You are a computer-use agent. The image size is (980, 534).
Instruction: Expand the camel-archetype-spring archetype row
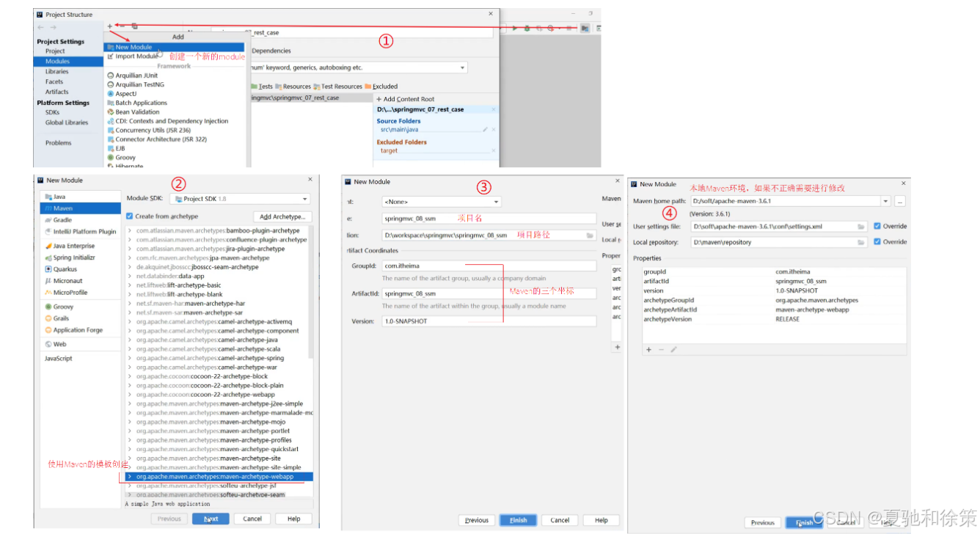[x=131, y=358]
